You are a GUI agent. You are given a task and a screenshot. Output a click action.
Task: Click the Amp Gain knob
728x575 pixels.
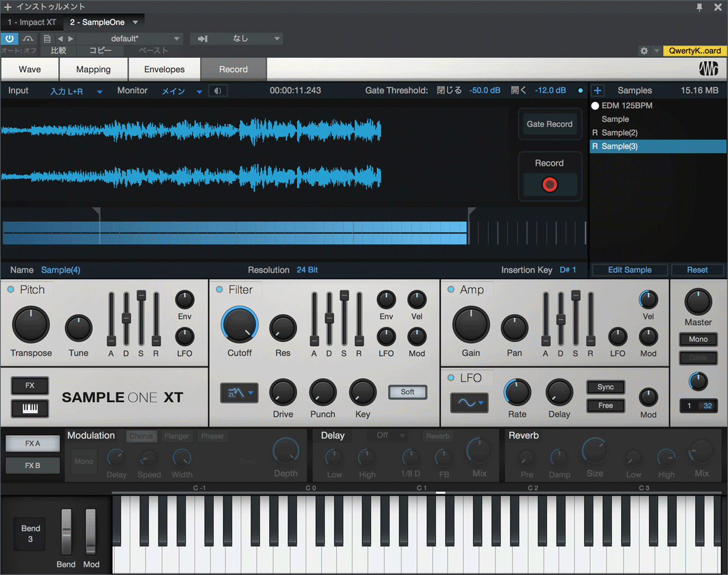471,324
